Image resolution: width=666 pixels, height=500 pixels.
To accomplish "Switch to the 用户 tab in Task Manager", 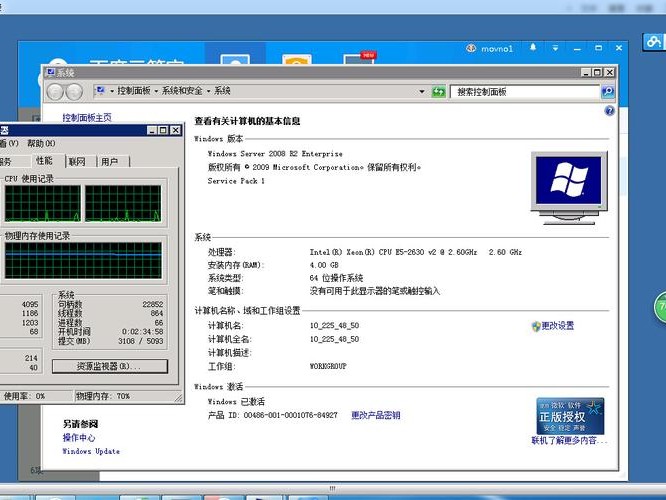I will 109,162.
